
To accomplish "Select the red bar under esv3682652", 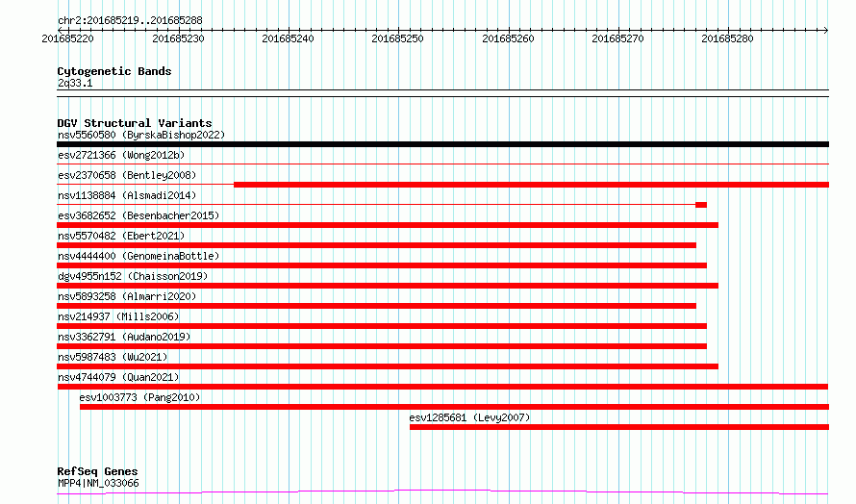I will pyautogui.click(x=388, y=225).
